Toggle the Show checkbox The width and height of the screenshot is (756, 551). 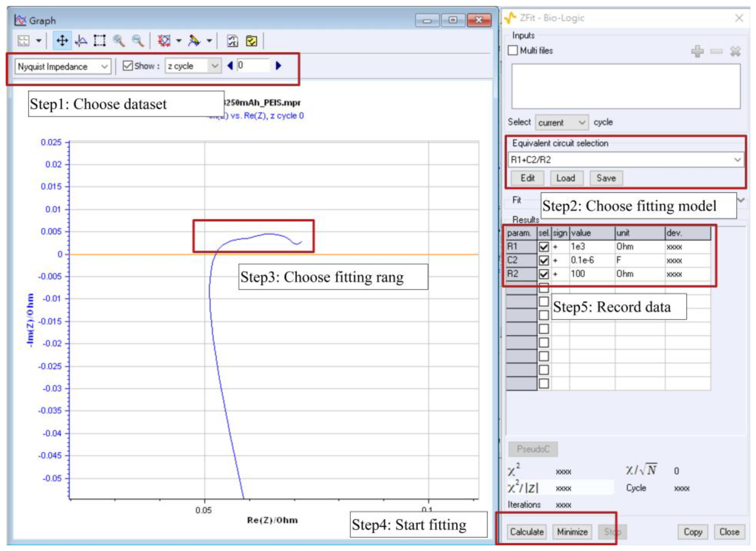click(127, 66)
